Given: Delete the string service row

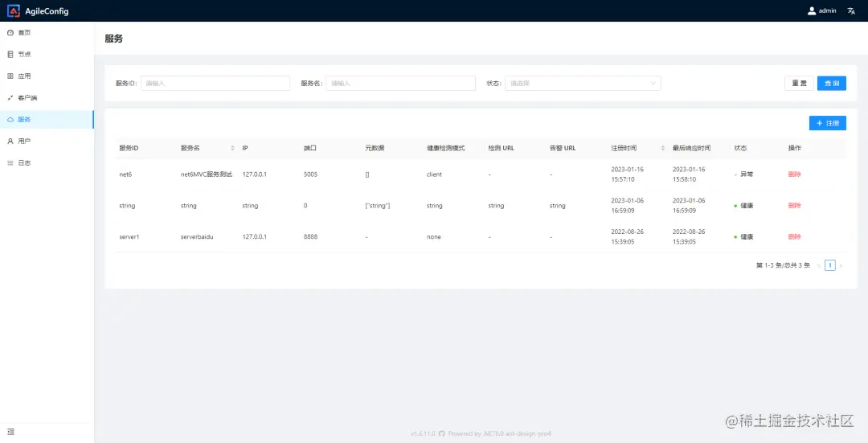Looking at the screenshot, I should (x=794, y=206).
